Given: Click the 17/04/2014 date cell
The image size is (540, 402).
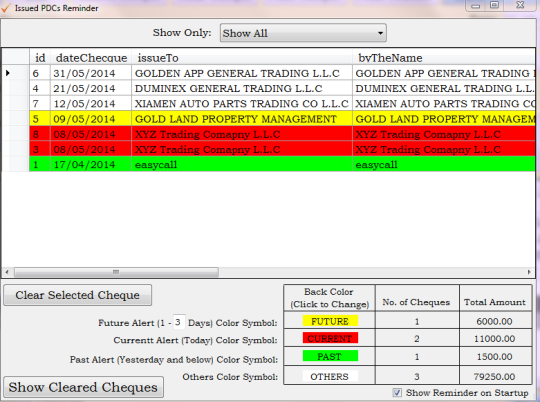Looking at the screenshot, I should (x=91, y=164).
